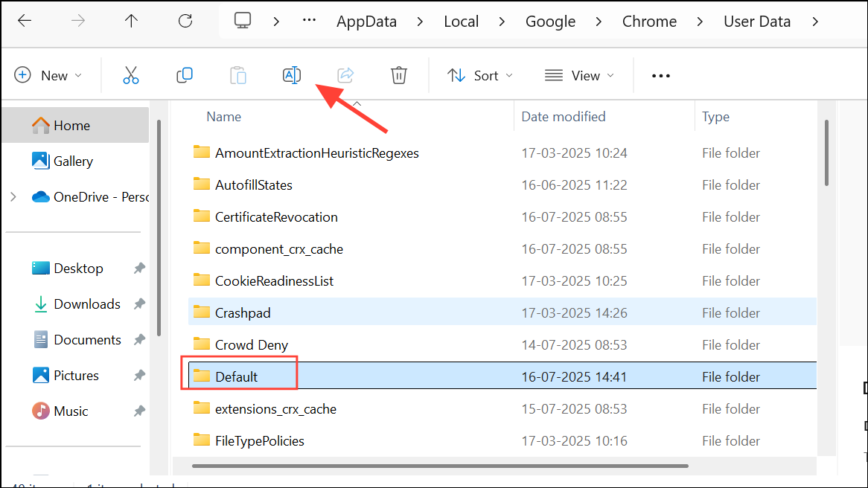The width and height of the screenshot is (868, 488).
Task: Select Gallery in navigation pane
Action: [73, 161]
